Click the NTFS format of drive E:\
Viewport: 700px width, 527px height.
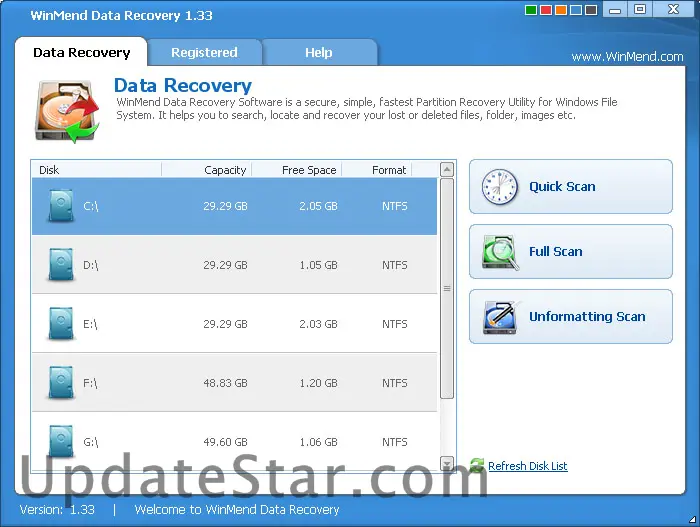click(x=395, y=324)
